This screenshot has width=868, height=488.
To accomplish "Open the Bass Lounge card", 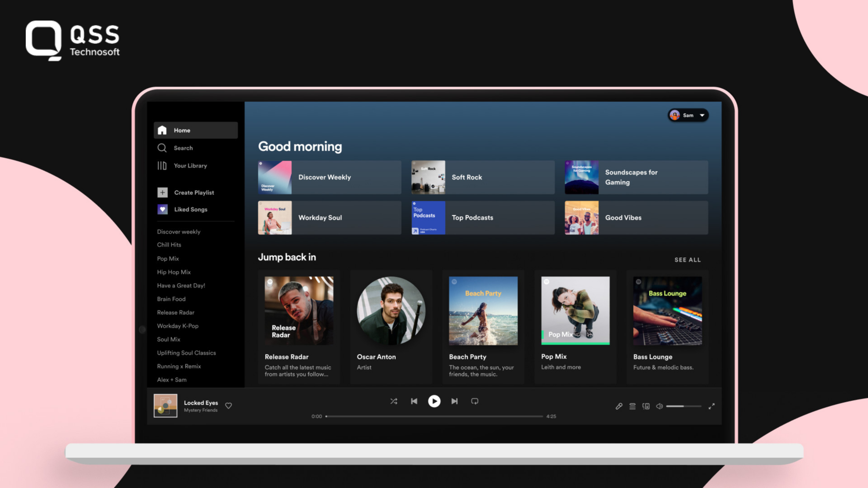I will 668,327.
